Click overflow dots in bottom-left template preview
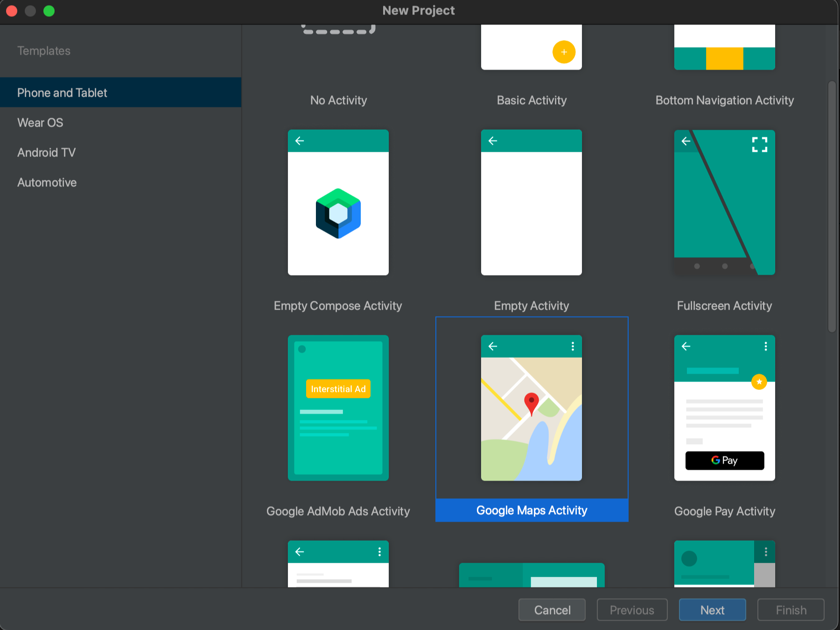 pos(379,552)
